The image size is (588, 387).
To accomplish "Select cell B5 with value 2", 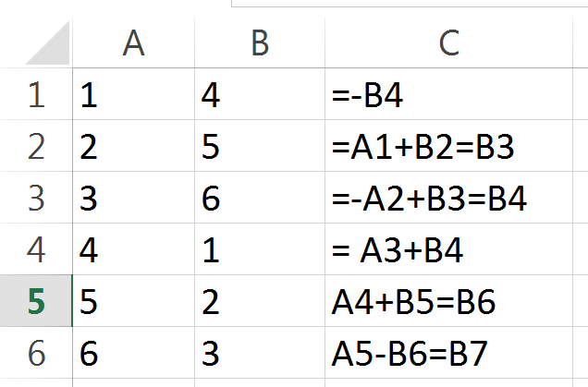I will [260, 302].
